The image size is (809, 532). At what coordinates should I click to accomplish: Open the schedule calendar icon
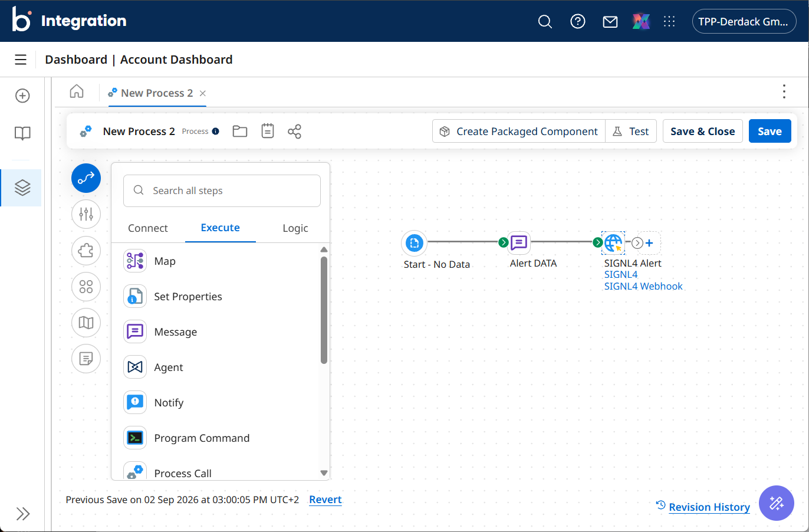click(268, 131)
